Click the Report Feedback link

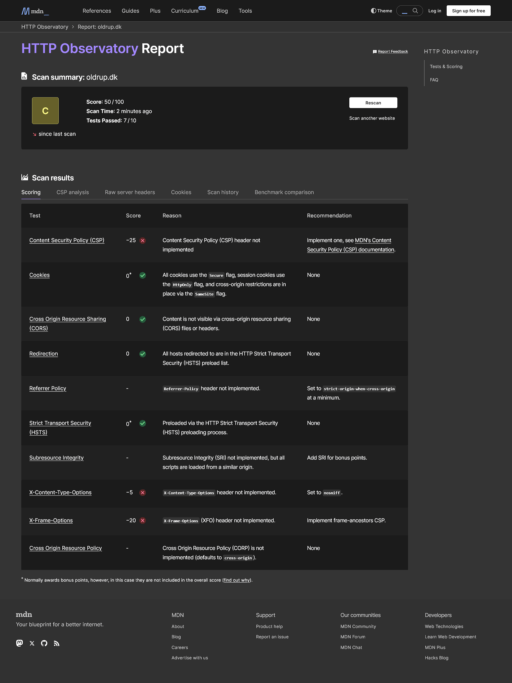[x=390, y=51]
